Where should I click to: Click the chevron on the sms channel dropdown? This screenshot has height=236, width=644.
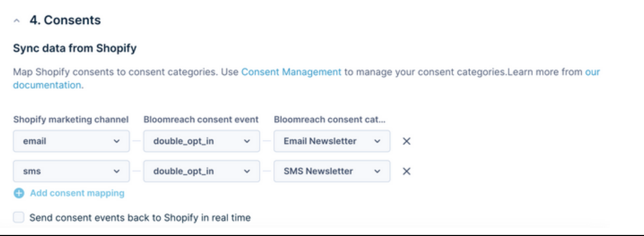click(117, 171)
